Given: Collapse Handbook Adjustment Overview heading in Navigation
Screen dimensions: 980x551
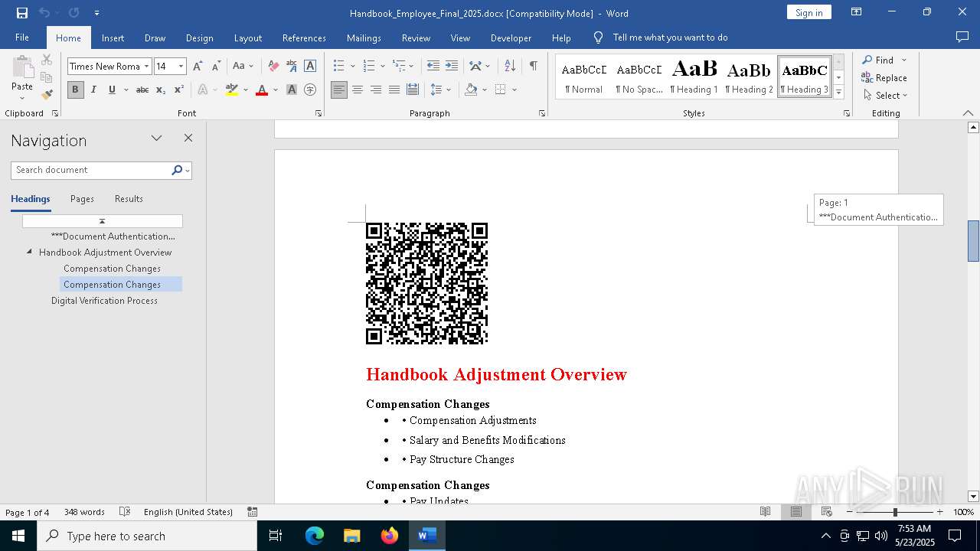Looking at the screenshot, I should coord(30,252).
